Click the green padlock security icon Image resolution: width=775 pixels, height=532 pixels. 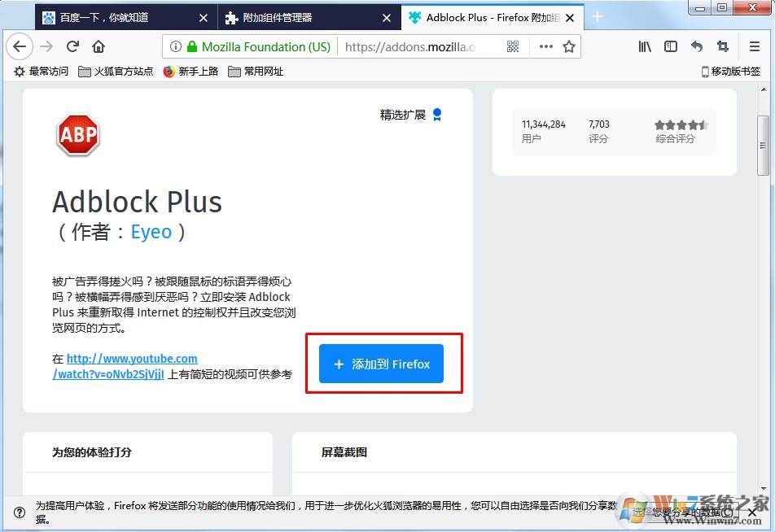pyautogui.click(x=192, y=46)
